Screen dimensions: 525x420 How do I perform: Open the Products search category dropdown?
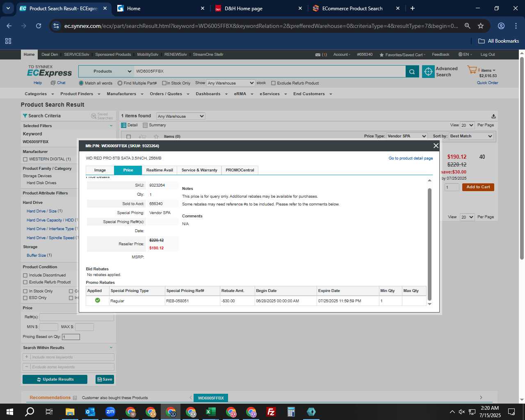106,71
